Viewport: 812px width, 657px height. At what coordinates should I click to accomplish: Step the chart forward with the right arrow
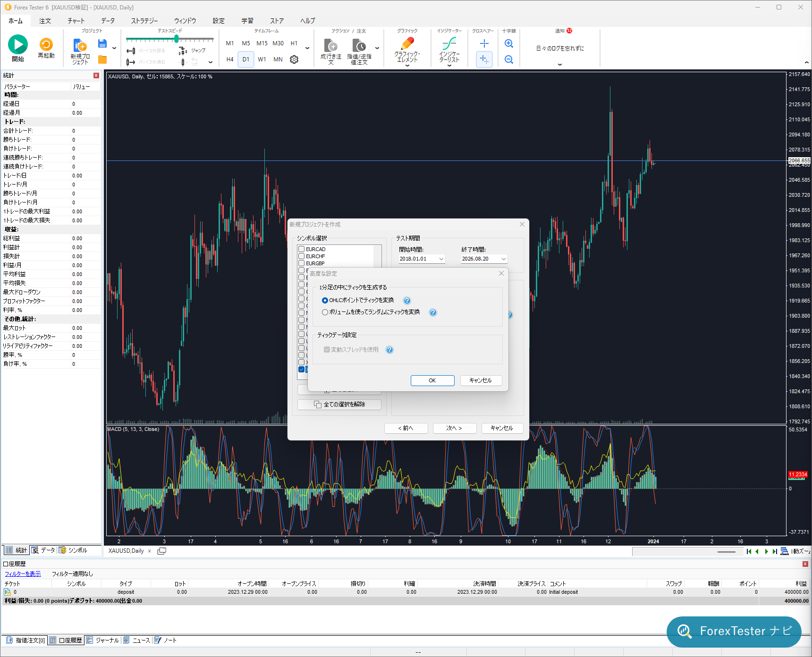tap(766, 551)
